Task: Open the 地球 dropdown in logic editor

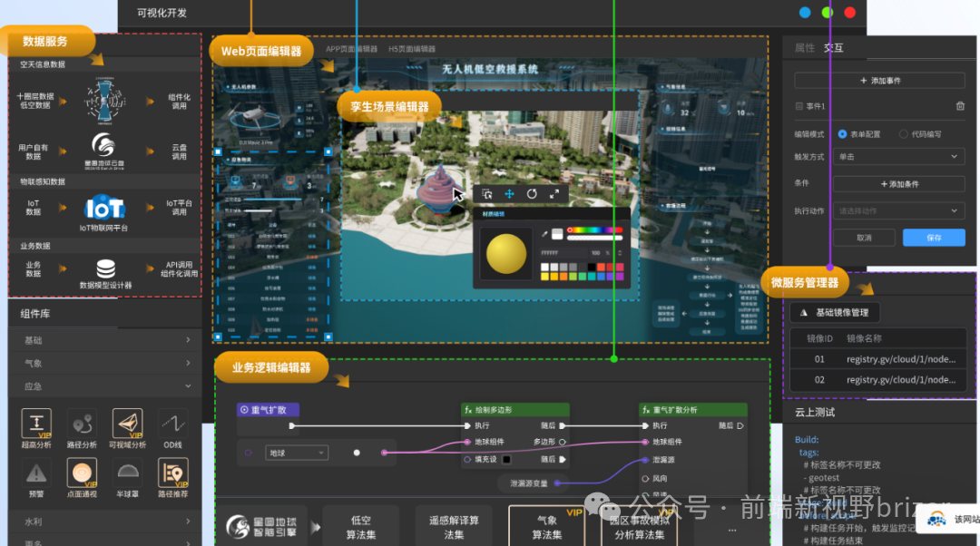Action: [x=296, y=453]
